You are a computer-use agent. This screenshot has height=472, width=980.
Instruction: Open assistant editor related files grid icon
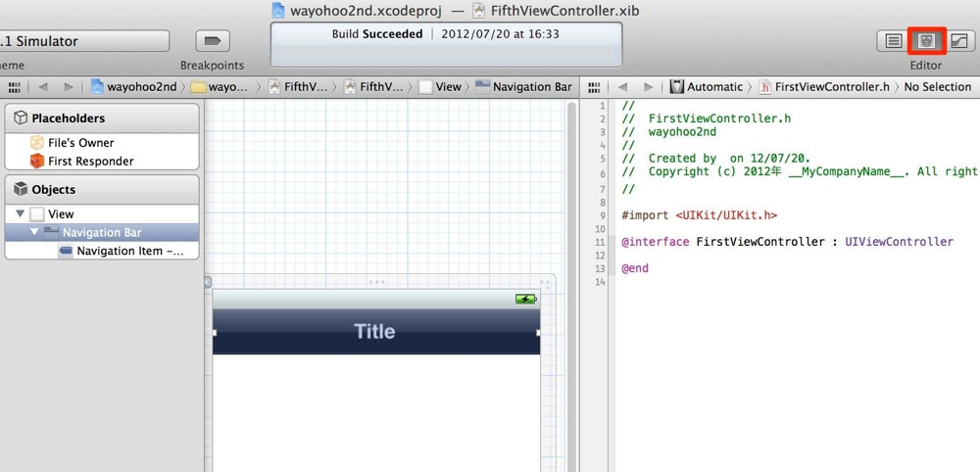[x=595, y=87]
